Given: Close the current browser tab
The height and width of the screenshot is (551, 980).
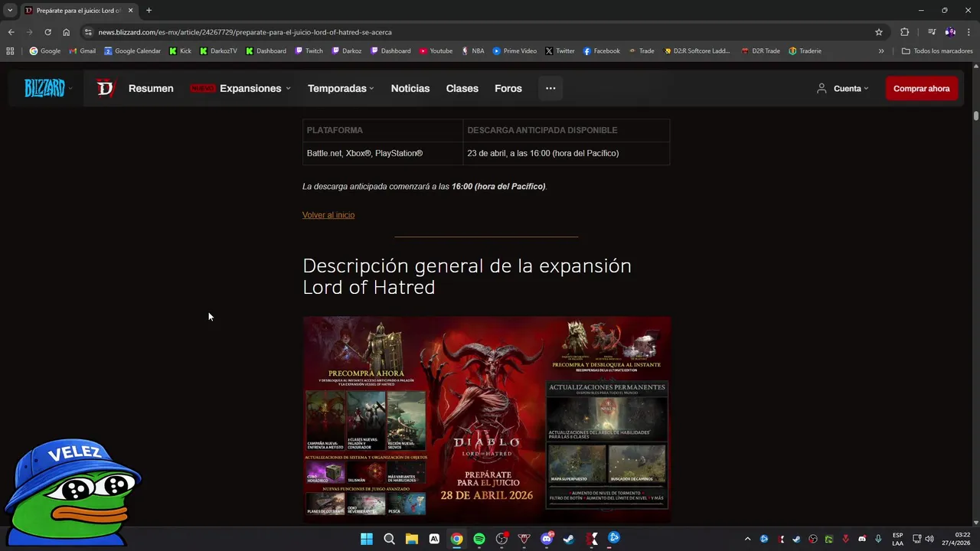Looking at the screenshot, I should pos(130,11).
